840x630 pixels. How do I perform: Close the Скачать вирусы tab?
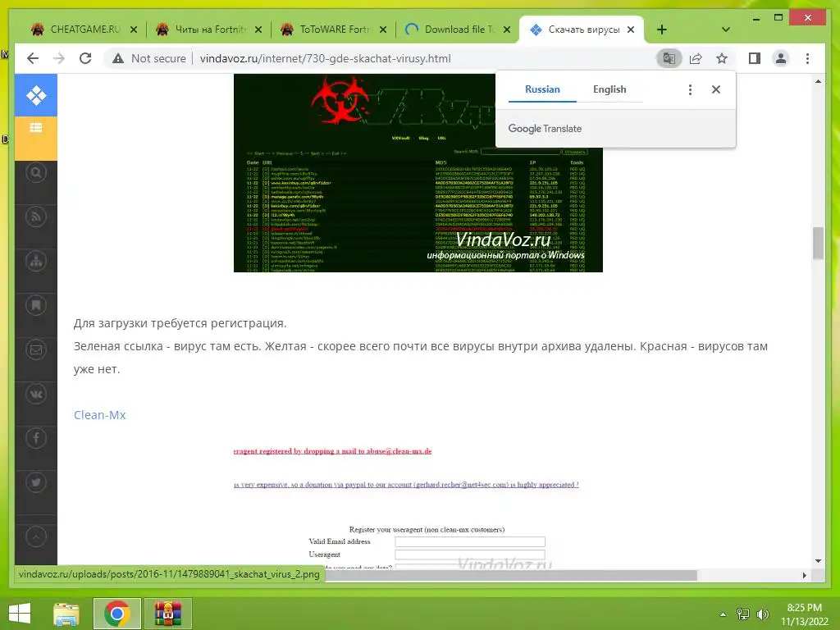tap(631, 30)
